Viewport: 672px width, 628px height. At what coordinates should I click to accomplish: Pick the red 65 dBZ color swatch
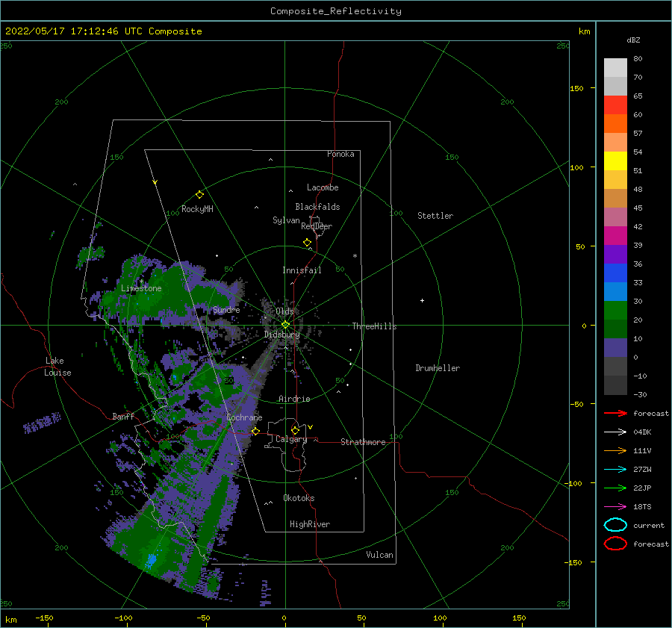point(615,105)
